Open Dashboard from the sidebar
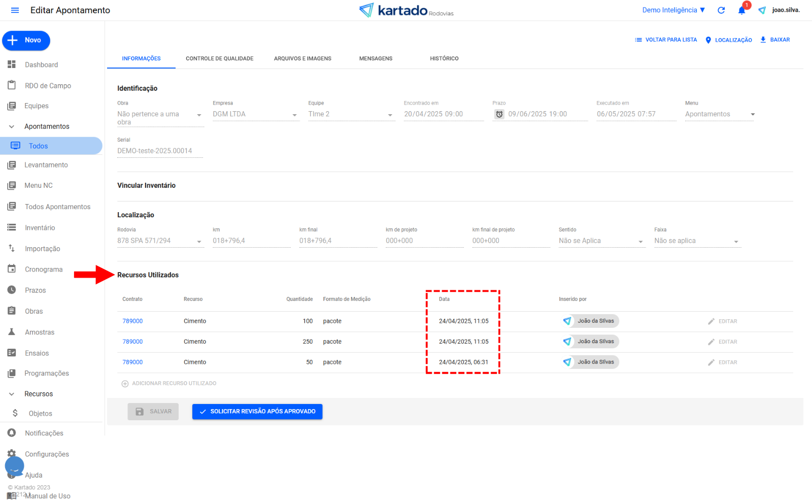812x504 pixels. 41,65
